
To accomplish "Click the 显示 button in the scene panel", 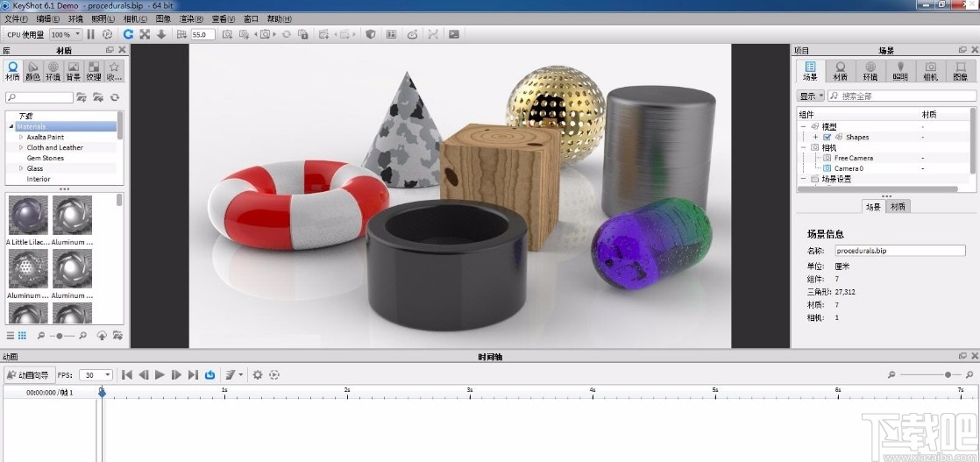I will click(810, 96).
